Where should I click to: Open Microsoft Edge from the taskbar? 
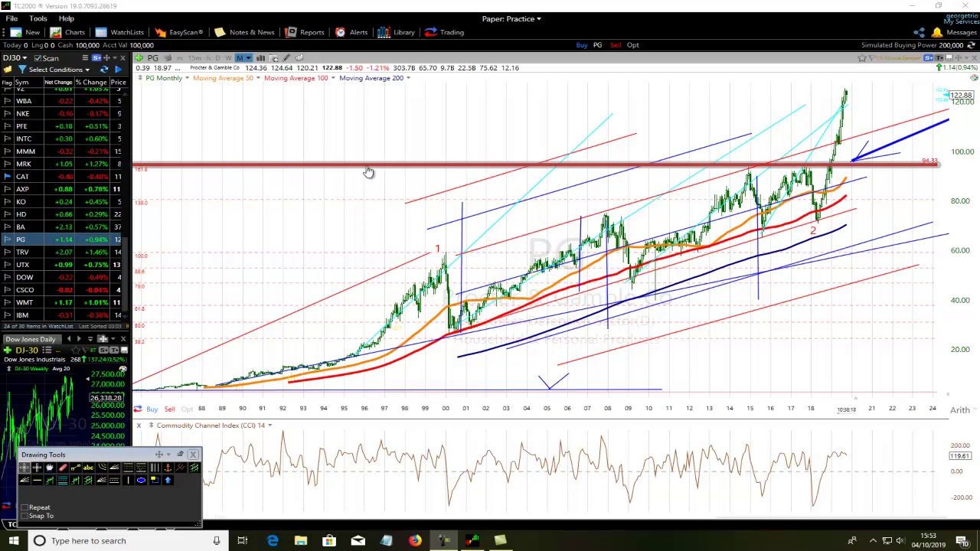(x=273, y=541)
